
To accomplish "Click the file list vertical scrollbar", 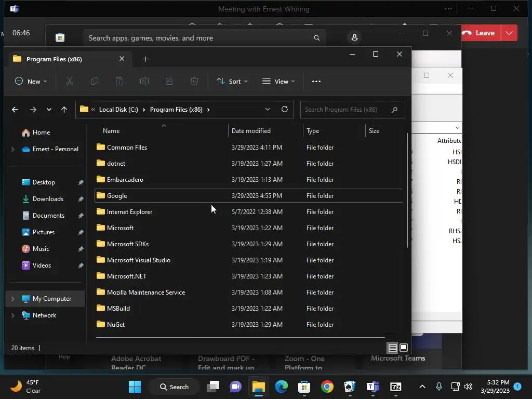I will point(407,190).
